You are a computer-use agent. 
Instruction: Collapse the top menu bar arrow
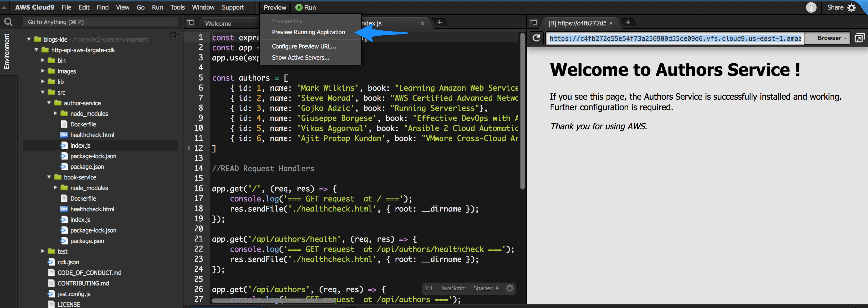pyautogui.click(x=4, y=7)
